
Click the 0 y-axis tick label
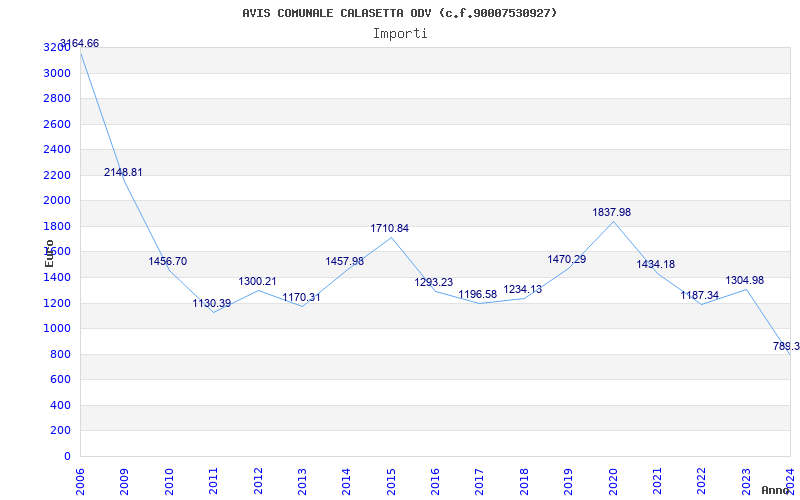click(67, 457)
